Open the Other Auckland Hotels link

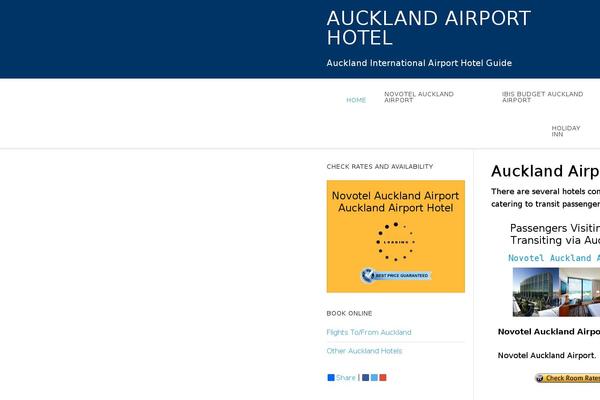click(364, 351)
